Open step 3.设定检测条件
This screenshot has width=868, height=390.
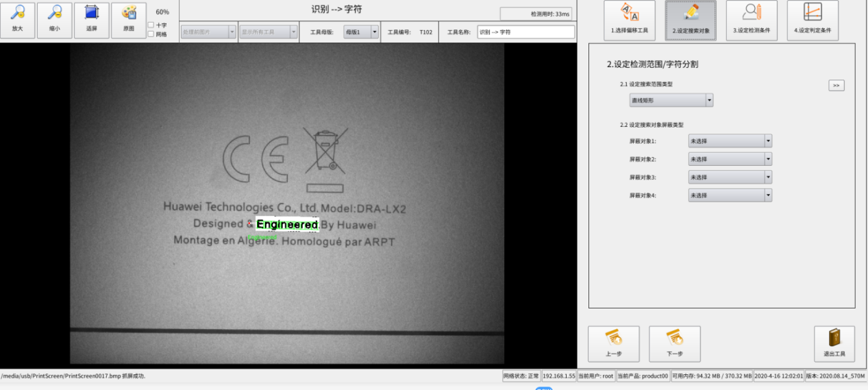pyautogui.click(x=752, y=20)
